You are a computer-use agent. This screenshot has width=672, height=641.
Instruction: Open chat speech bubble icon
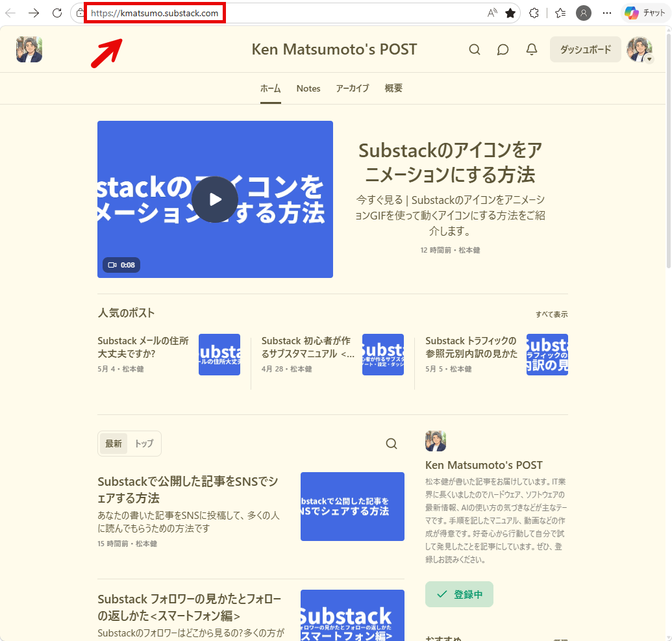click(503, 50)
